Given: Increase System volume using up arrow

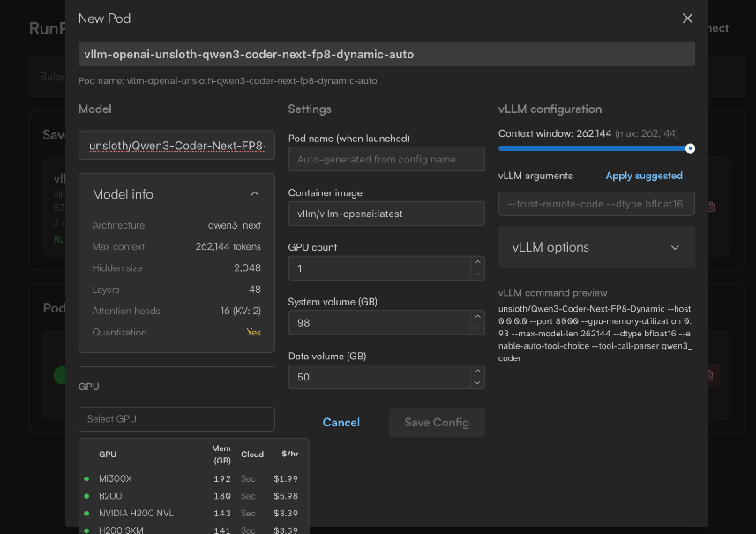Looking at the screenshot, I should tap(478, 317).
